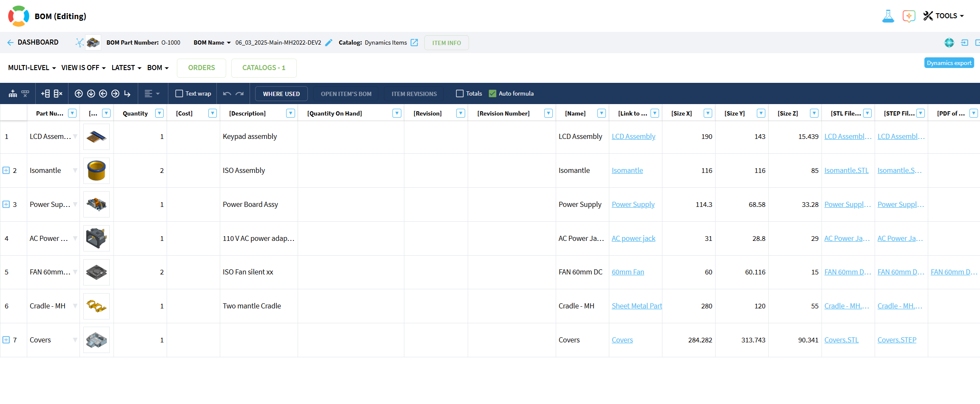Open the Sheet Metal Part link

coord(636,306)
